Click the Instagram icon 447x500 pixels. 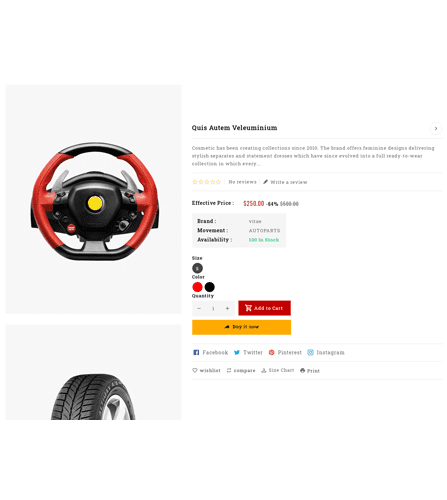pos(310,352)
